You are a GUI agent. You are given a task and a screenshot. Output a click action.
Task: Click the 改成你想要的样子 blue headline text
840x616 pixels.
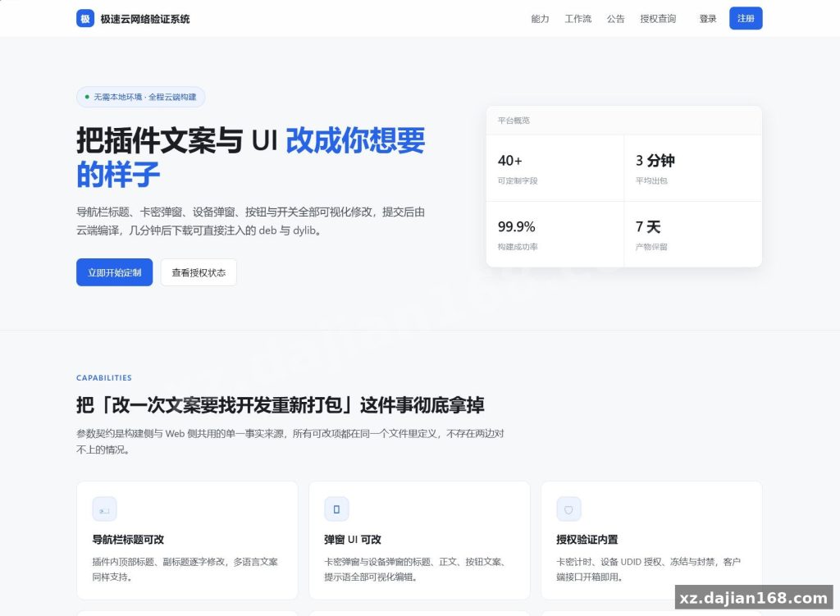point(251,157)
